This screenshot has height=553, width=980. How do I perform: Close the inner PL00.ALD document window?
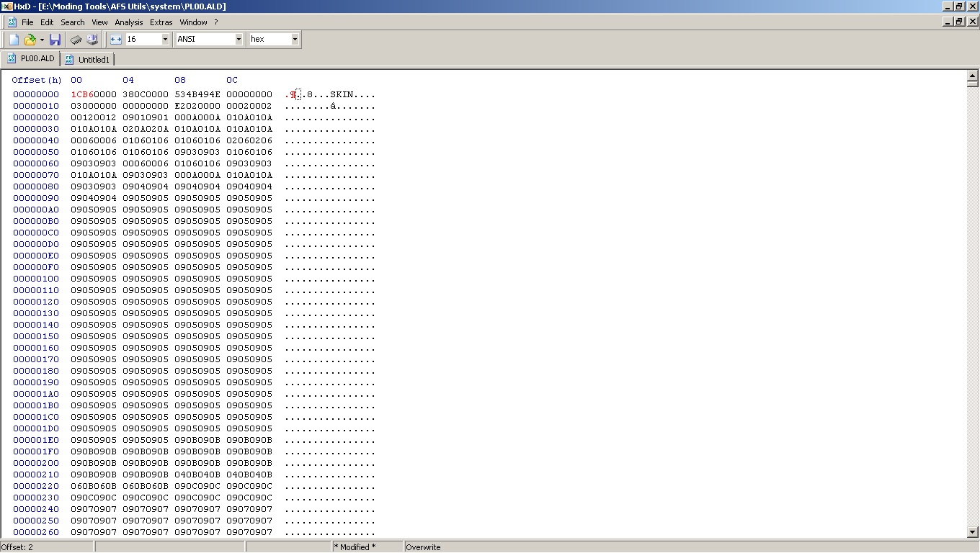pos(972,22)
